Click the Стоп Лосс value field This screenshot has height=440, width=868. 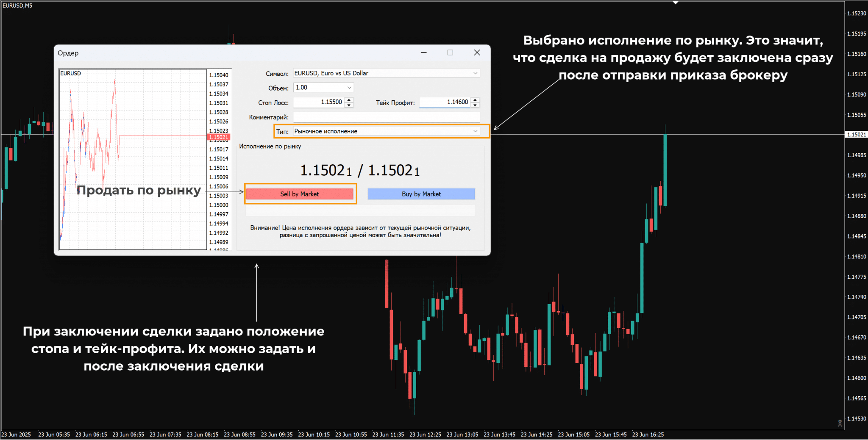[319, 102]
